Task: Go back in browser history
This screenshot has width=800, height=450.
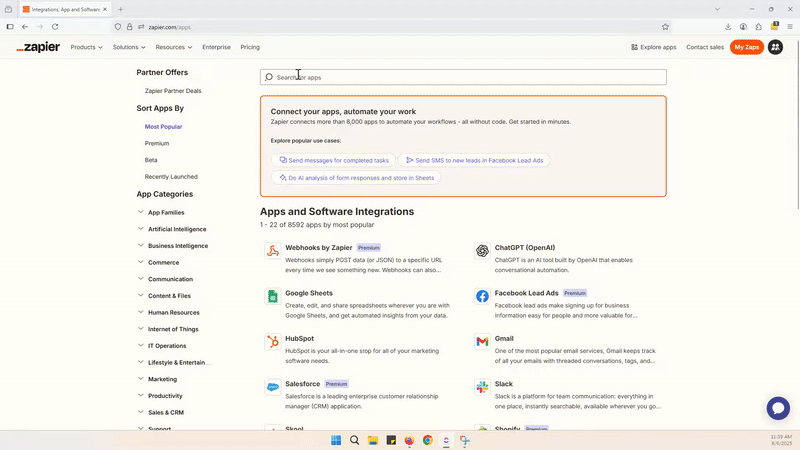Action: tap(25, 27)
